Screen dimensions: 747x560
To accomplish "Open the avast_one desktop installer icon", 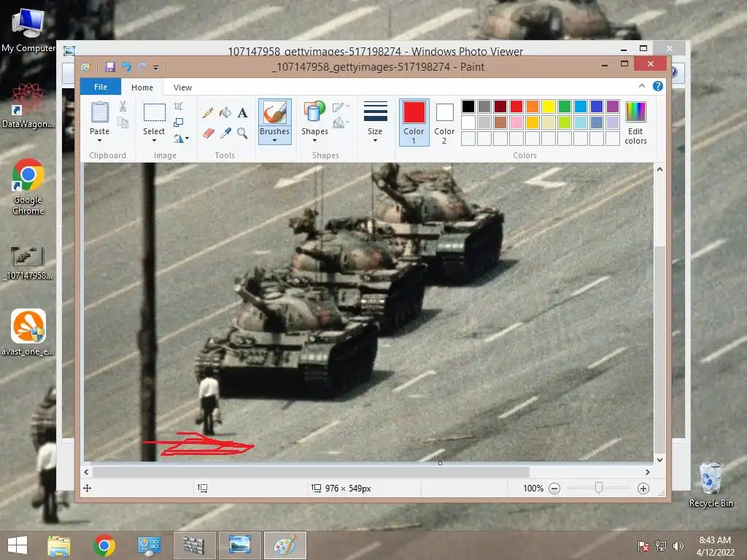I will [x=28, y=332].
